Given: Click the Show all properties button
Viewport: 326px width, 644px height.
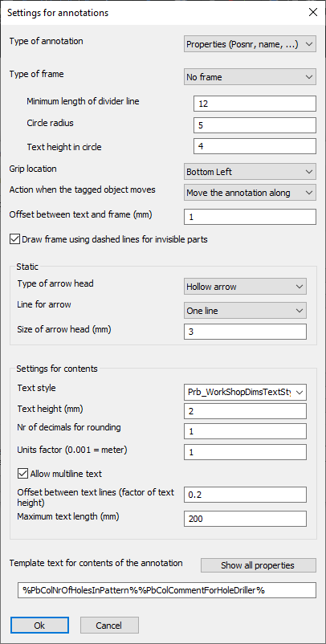Looking at the screenshot, I should tap(259, 565).
